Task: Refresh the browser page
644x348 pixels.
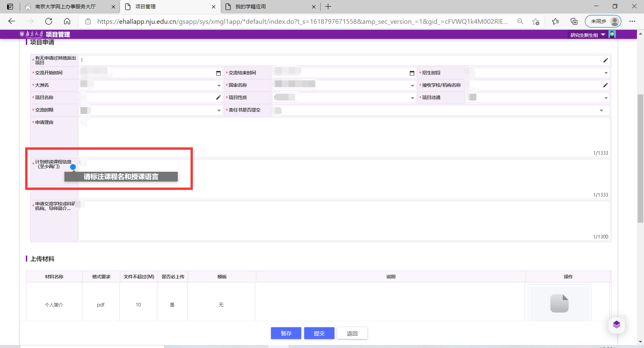Action: (49, 21)
